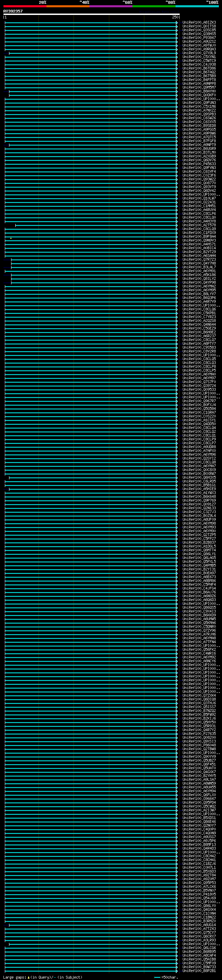Click hit label UniRef100_Q9SPB3
This screenshot has width=222, height=980.
click(x=199, y=114)
